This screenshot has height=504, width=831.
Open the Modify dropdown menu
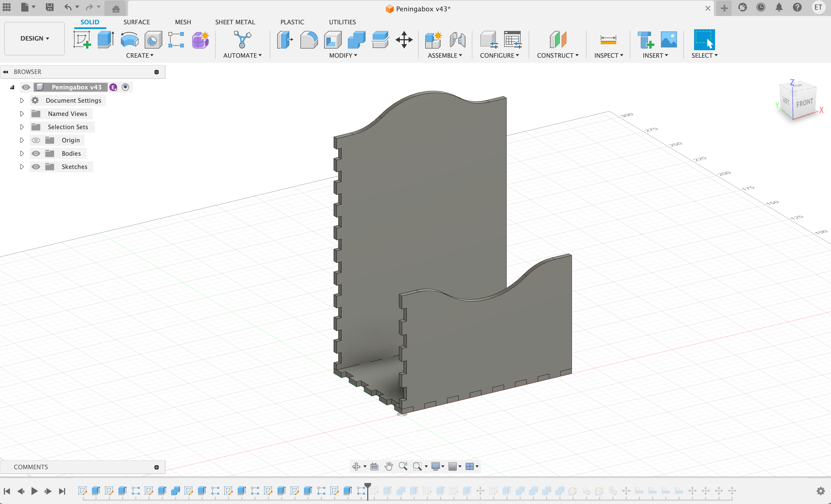[x=343, y=55]
